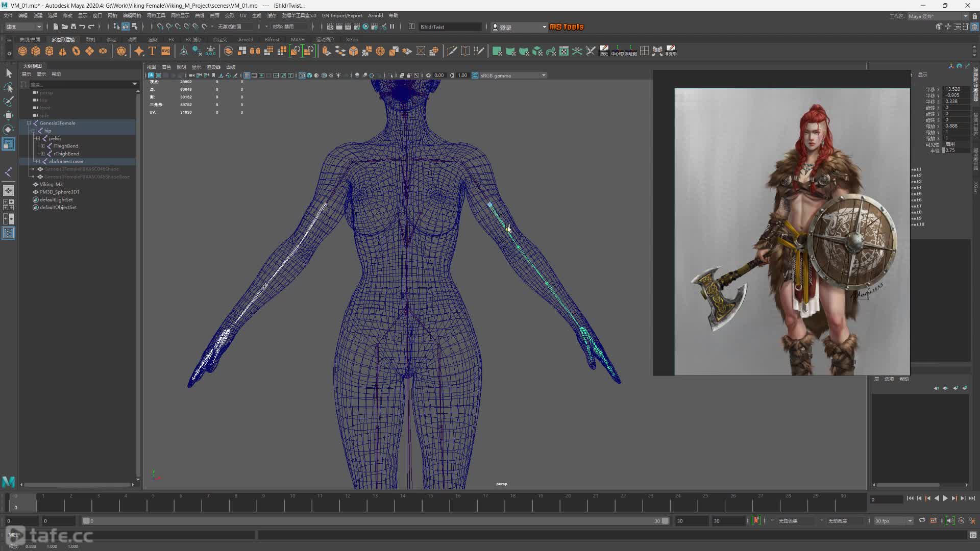The width and height of the screenshot is (980, 551).
Task: Create a polygon torus from the shelf
Action: coord(76,51)
